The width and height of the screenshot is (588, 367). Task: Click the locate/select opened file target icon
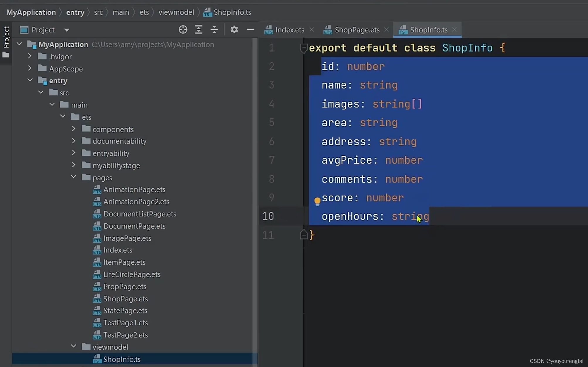(x=183, y=30)
